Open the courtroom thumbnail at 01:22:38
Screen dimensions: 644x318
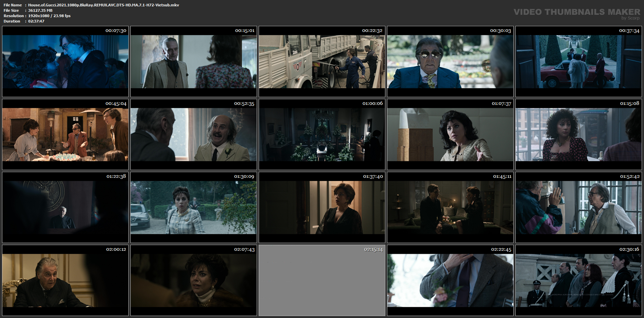(65, 207)
